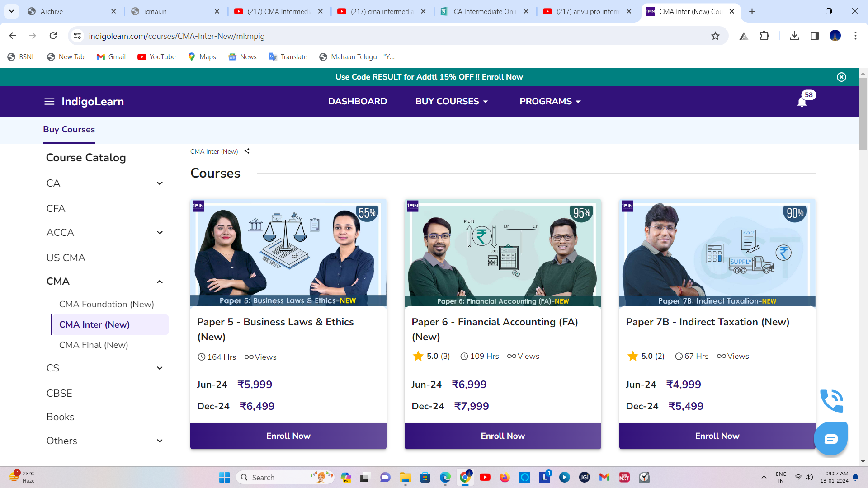Screen dimensions: 868x488
Task: Open the notification bell showing 58
Action: tap(802, 102)
